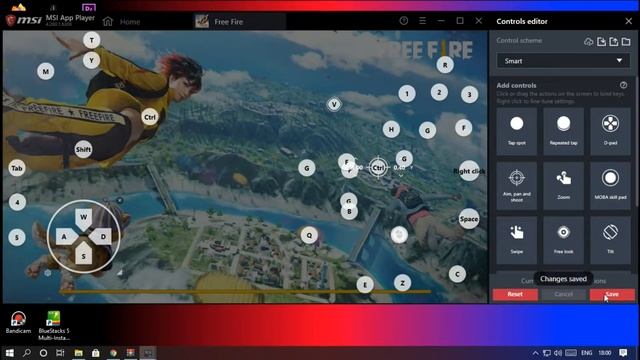The image size is (640, 360).
Task: Add a MOBA skill pad control
Action: 610,186
